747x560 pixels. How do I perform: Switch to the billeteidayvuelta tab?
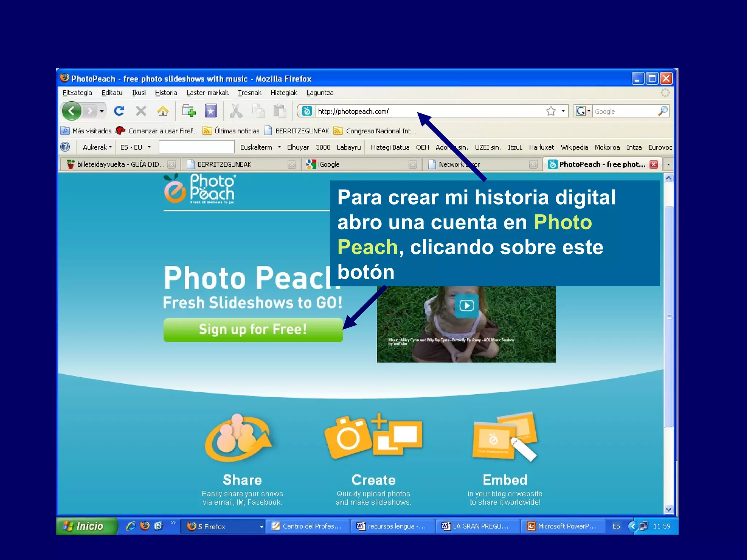(120, 164)
